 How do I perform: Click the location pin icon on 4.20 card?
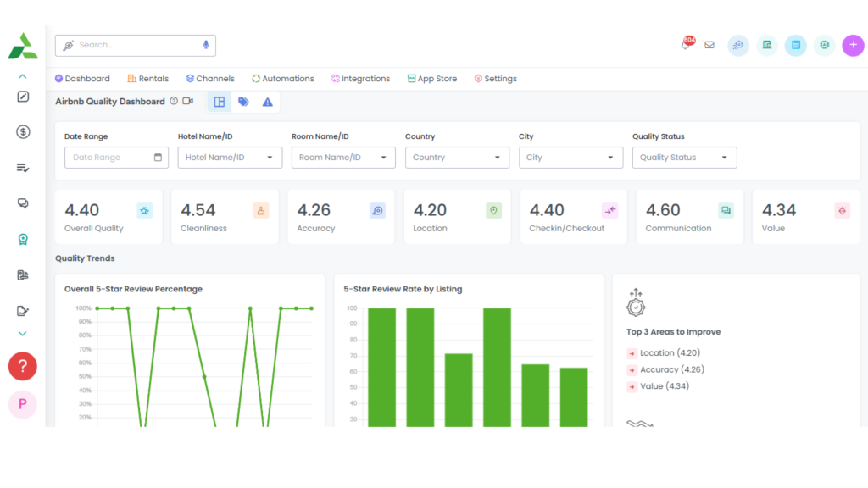pos(494,211)
